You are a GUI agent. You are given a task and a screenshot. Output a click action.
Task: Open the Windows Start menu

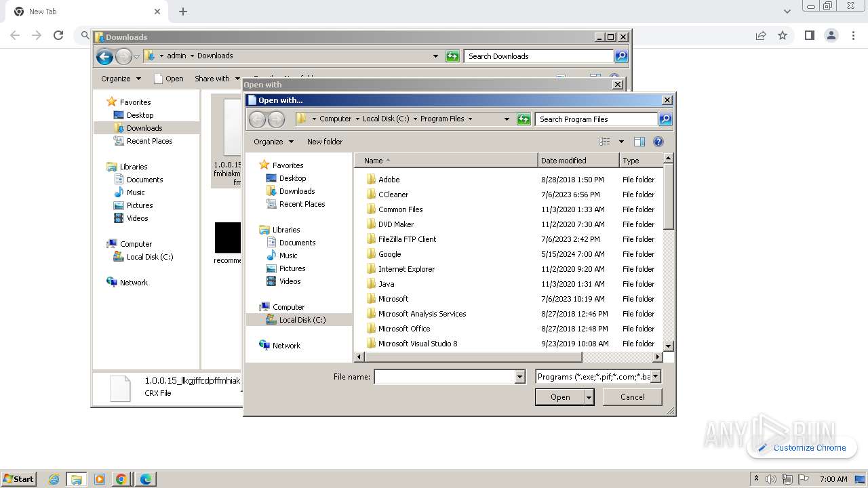click(x=18, y=479)
